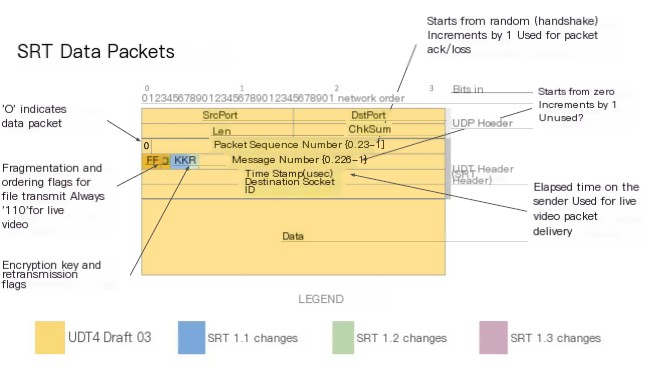Click the leading 0 bit box
Viewport: 652px width, 379px height.
click(146, 146)
